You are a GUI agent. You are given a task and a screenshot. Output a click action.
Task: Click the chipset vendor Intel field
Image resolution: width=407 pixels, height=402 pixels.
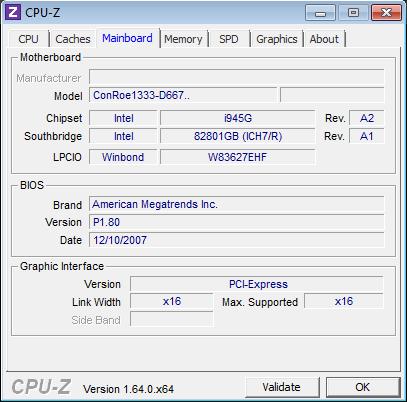click(x=123, y=118)
